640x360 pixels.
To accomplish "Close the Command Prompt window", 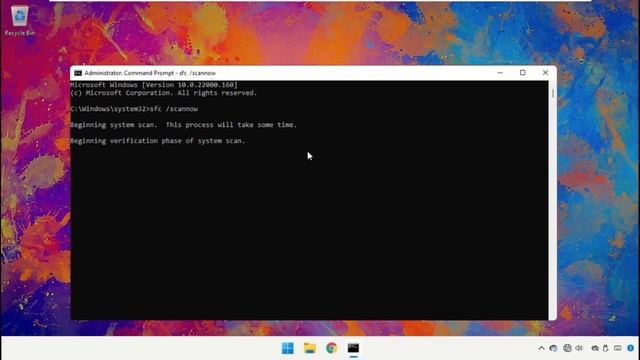I will coord(545,73).
